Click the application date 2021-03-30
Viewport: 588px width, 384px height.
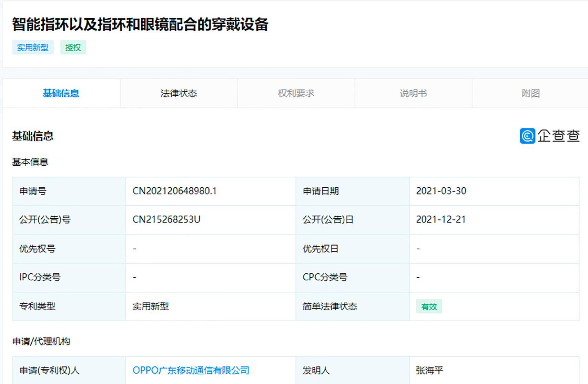442,191
